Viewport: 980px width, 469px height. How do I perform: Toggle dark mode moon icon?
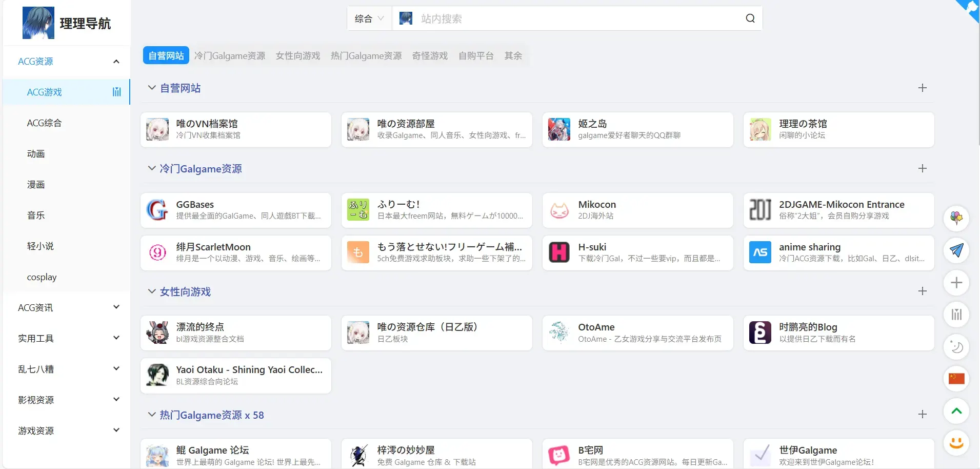(956, 347)
